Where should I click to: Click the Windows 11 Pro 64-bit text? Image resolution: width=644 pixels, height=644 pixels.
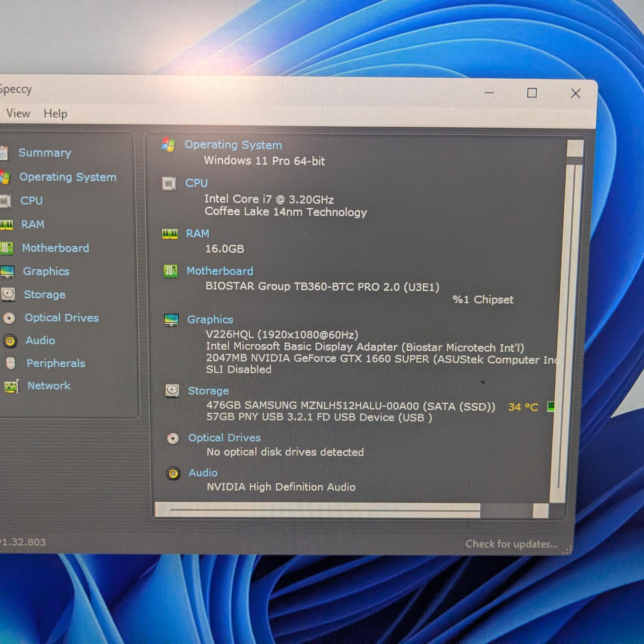[x=264, y=161]
